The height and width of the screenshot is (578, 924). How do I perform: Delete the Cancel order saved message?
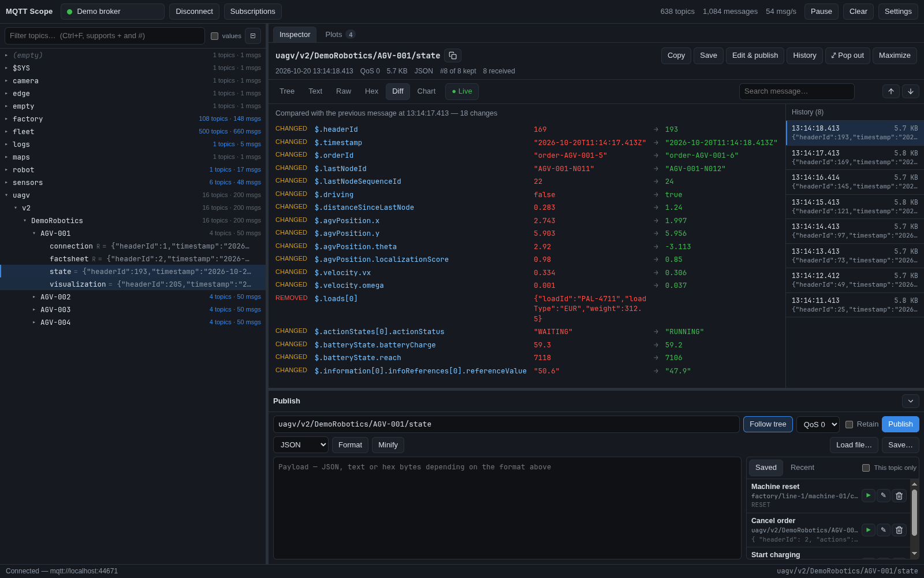pos(899,529)
